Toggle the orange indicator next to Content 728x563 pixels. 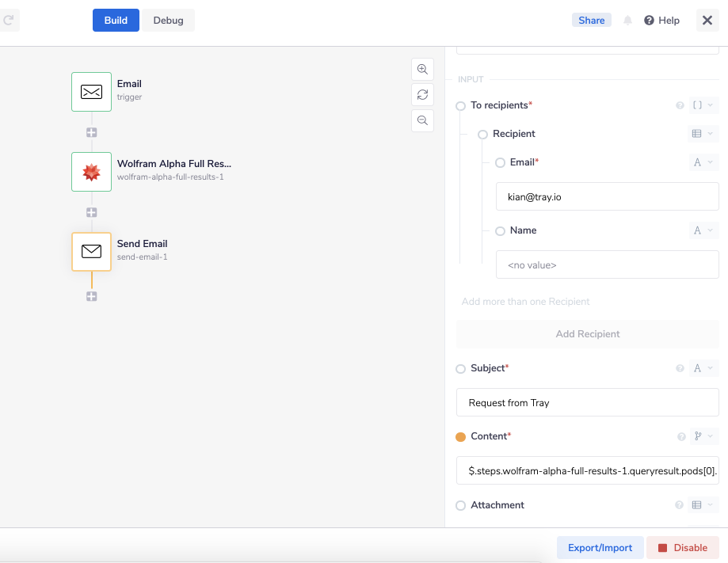point(460,436)
